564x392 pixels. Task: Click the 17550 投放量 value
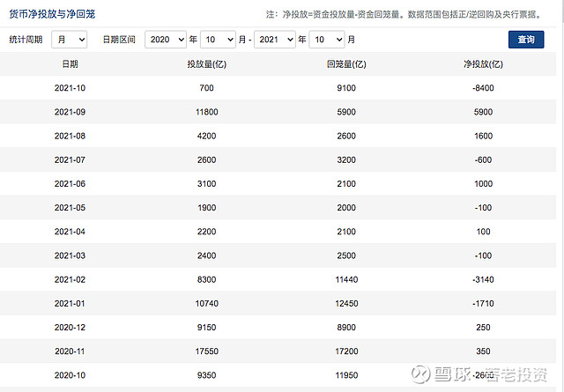[x=206, y=351]
